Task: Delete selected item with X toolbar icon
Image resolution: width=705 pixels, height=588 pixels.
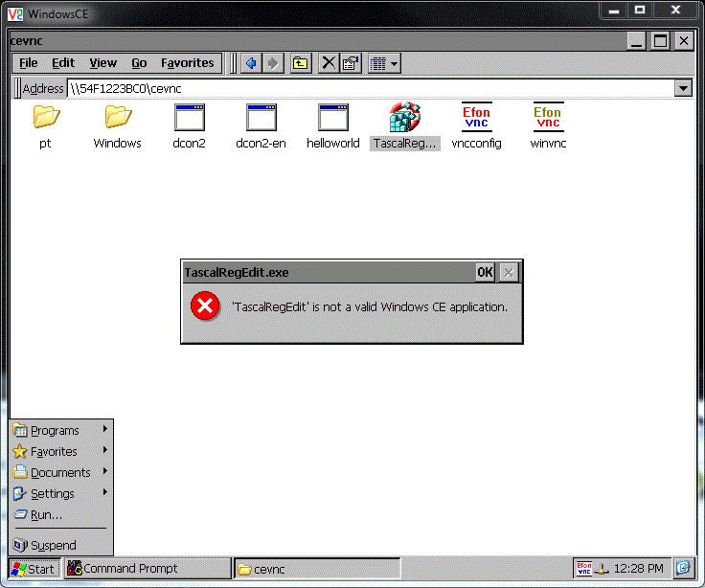Action: (x=329, y=63)
